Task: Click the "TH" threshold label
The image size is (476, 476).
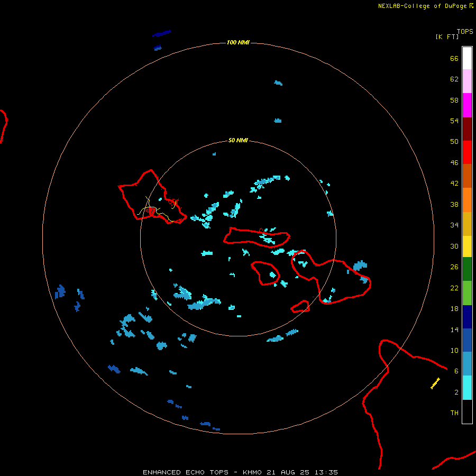Action: tap(454, 413)
